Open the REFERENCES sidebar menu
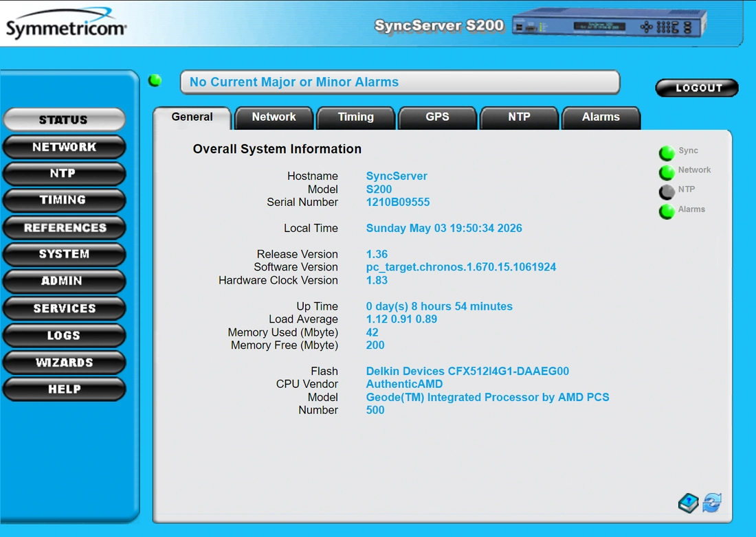Image resolution: width=756 pixels, height=537 pixels. (x=65, y=227)
